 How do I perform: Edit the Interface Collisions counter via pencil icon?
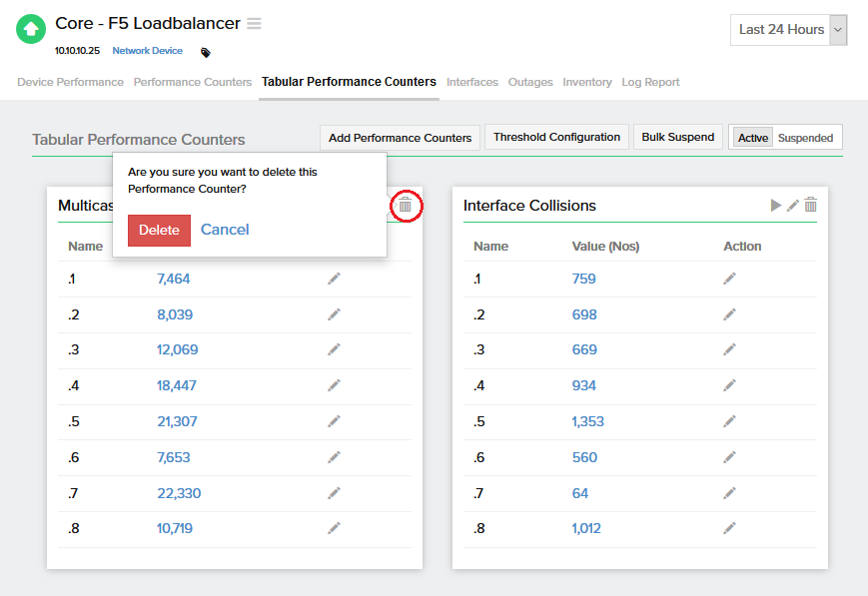tap(793, 205)
